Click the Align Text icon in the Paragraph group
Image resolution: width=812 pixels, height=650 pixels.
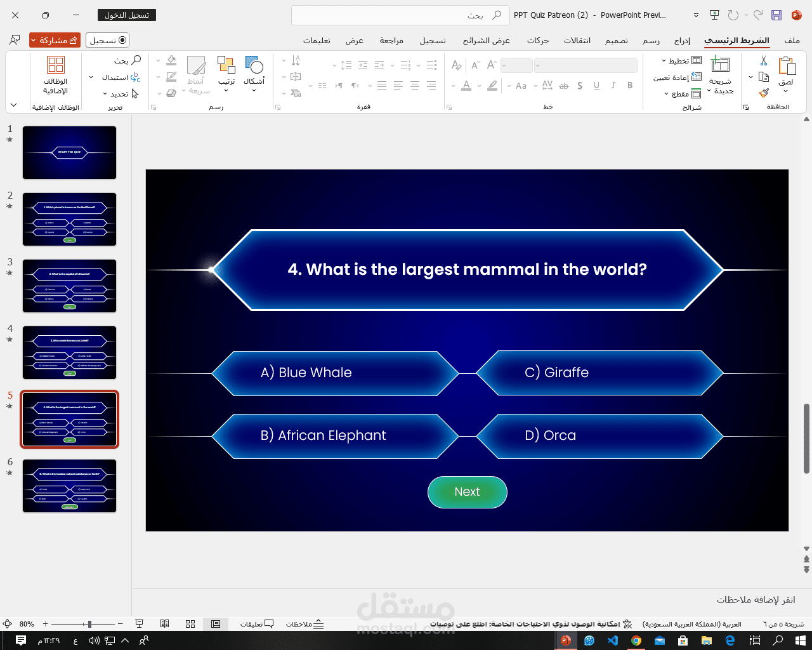pos(296,77)
